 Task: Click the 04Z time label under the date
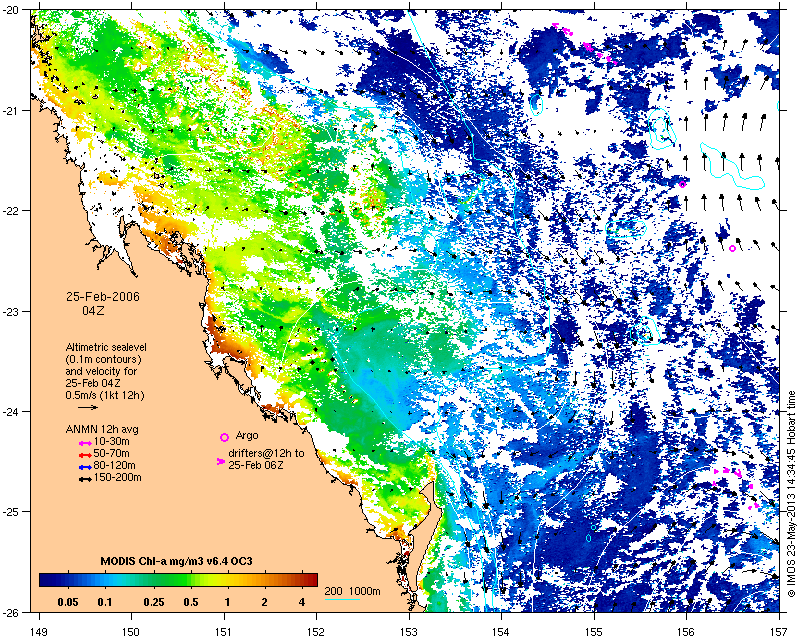click(x=93, y=310)
